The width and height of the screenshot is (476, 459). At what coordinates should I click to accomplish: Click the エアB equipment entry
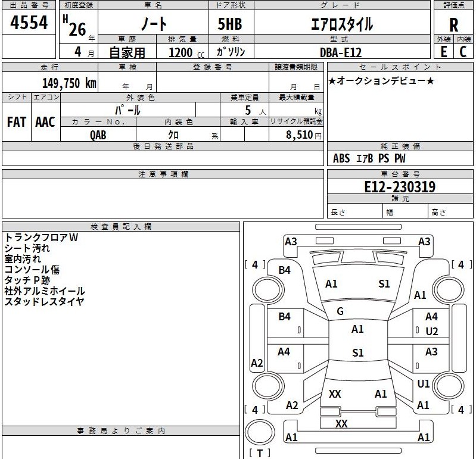[x=364, y=158]
